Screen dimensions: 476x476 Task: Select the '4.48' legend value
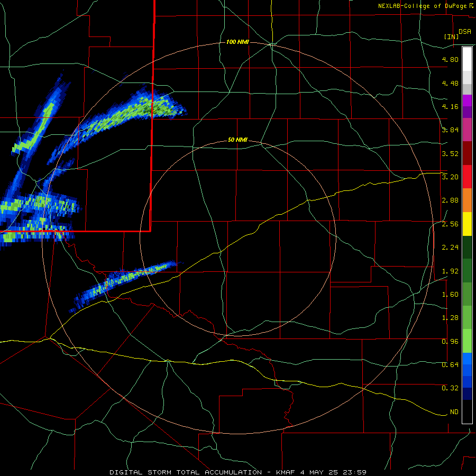450,83
